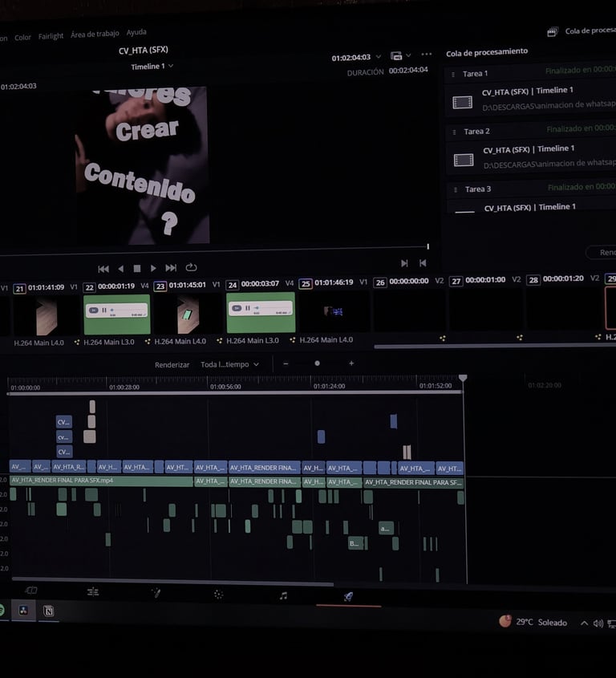Select the small green audio clip labeled B...
616x678 pixels.
pyautogui.click(x=356, y=544)
